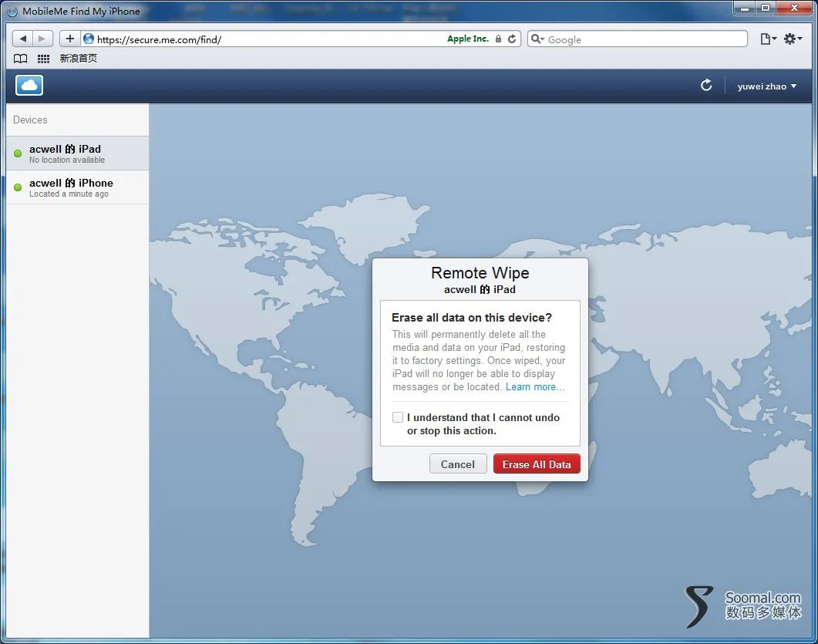Image resolution: width=818 pixels, height=644 pixels.
Task: Close the browser window
Action: pos(795,8)
